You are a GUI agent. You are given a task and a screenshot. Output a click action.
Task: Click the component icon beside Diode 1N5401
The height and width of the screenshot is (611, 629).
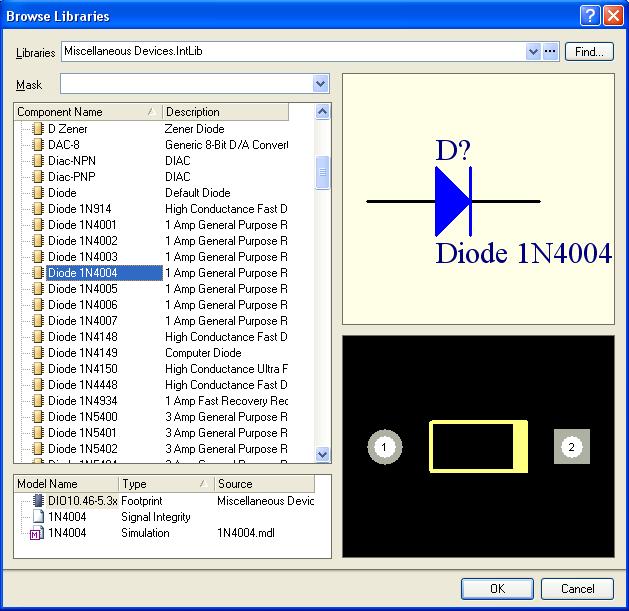(x=38, y=433)
